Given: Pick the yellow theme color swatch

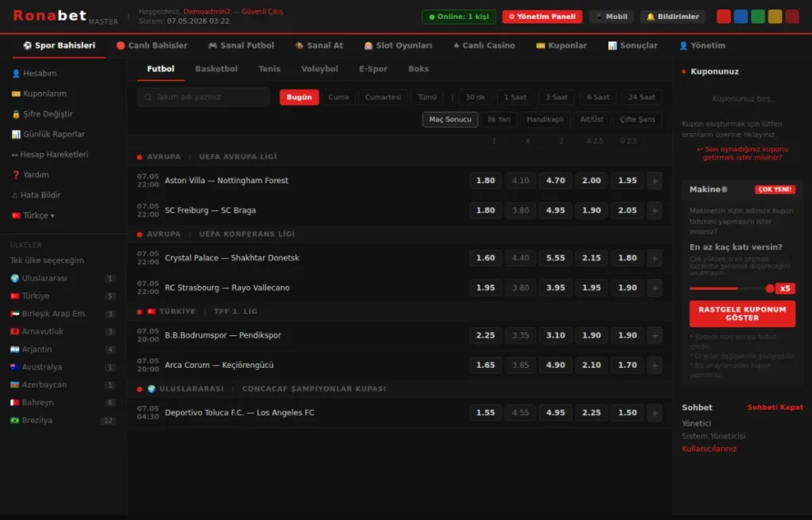Looking at the screenshot, I should pyautogui.click(x=775, y=17).
